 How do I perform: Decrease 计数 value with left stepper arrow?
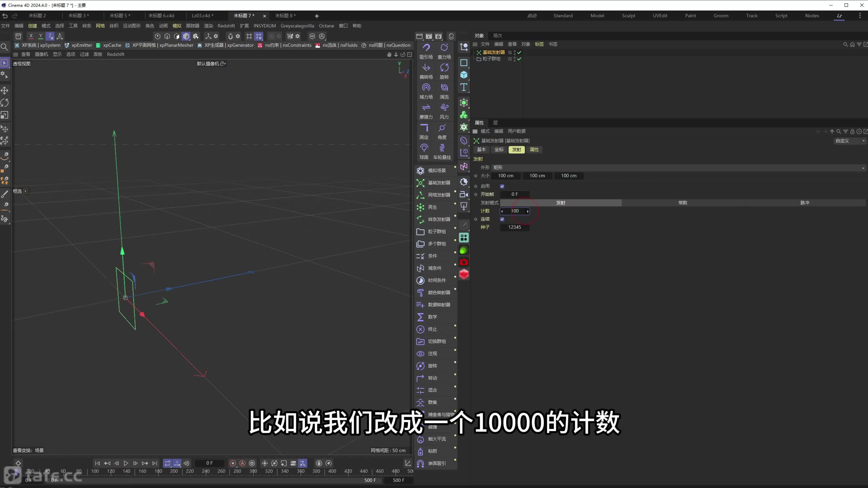pos(502,211)
